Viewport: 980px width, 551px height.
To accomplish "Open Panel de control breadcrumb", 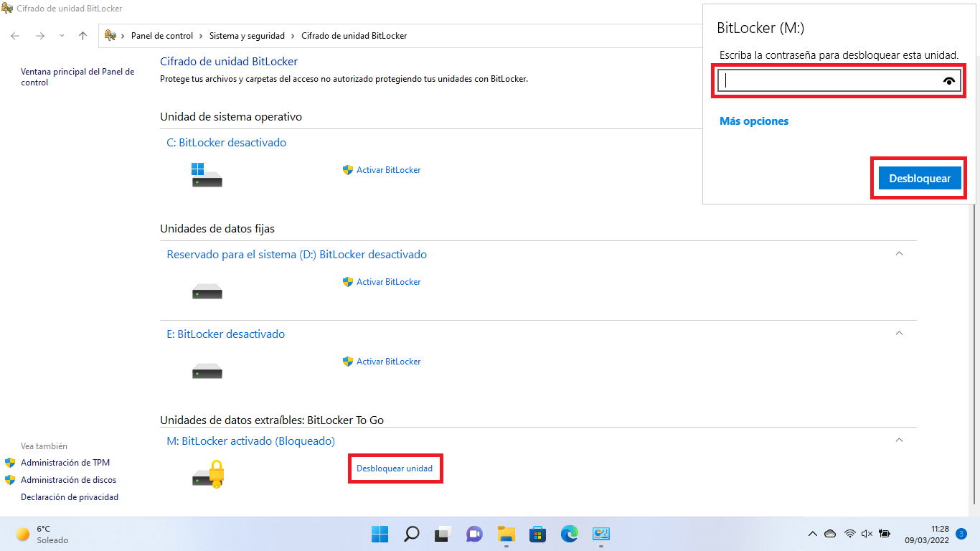I will click(x=163, y=36).
